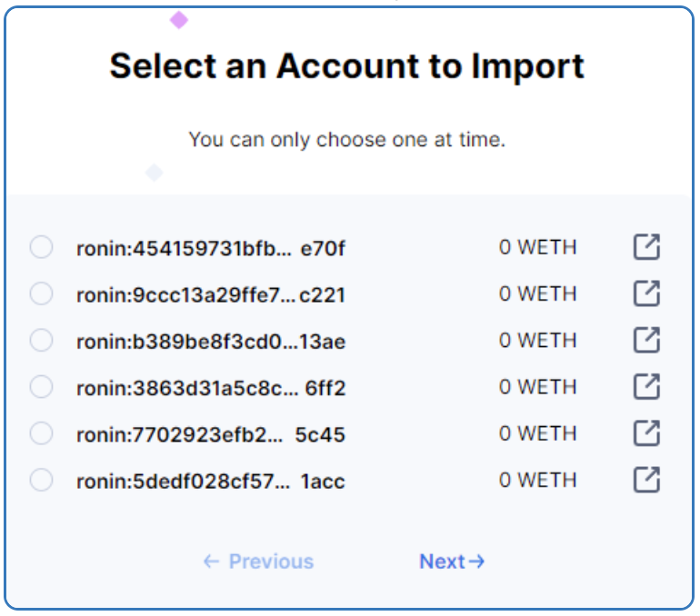Image resolution: width=700 pixels, height=616 pixels.
Task: Select radio button for account ending c221
Action: pos(42,293)
